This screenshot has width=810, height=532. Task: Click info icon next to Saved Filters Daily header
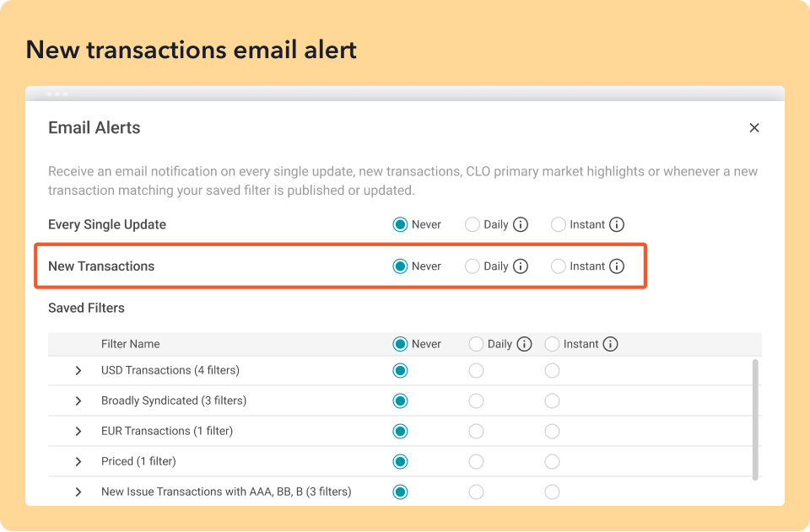[524, 344]
